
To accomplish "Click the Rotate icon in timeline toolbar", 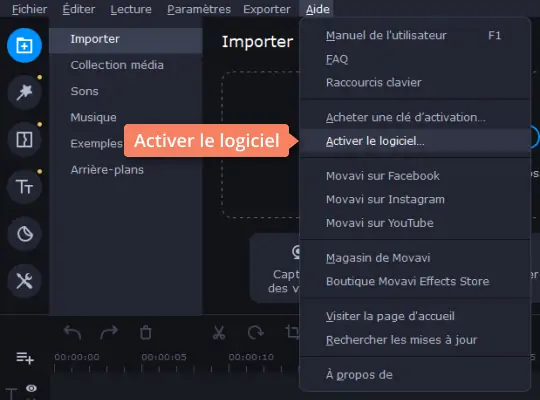I will 255,333.
